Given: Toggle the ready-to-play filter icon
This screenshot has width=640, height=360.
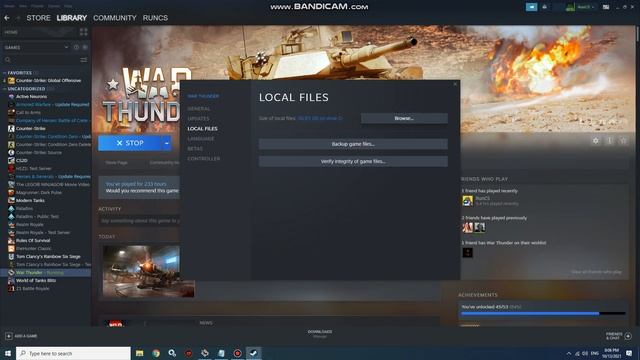Looking at the screenshot, I should [x=85, y=47].
